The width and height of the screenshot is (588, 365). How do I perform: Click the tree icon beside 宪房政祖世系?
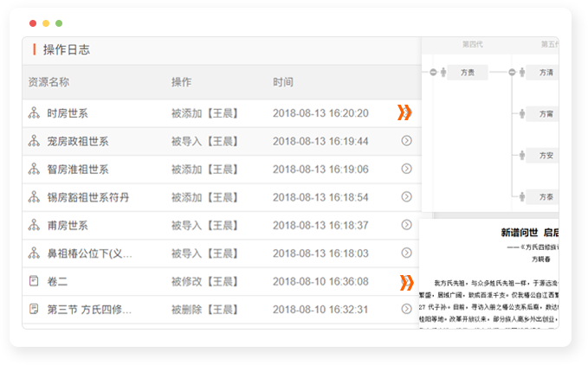click(34, 141)
